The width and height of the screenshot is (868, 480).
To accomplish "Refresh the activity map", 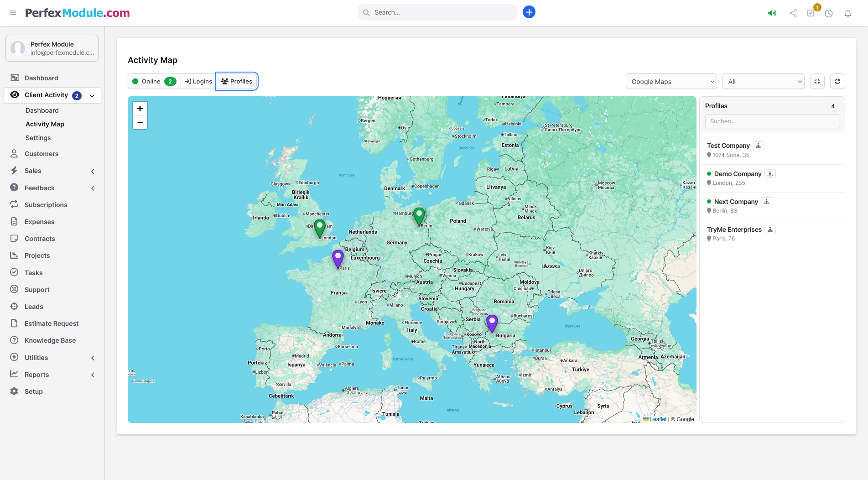I will tap(837, 81).
